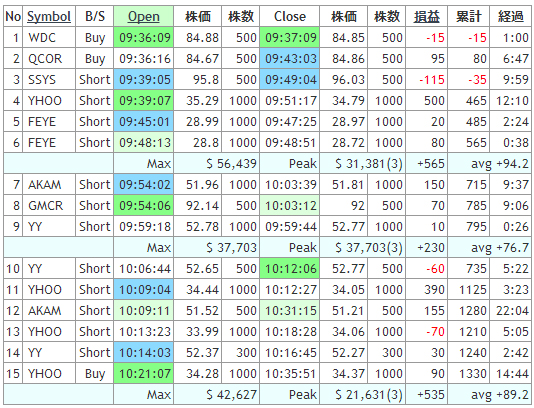Click share count 300 in row 14 open
This screenshot has width=534, height=408.
246,352
